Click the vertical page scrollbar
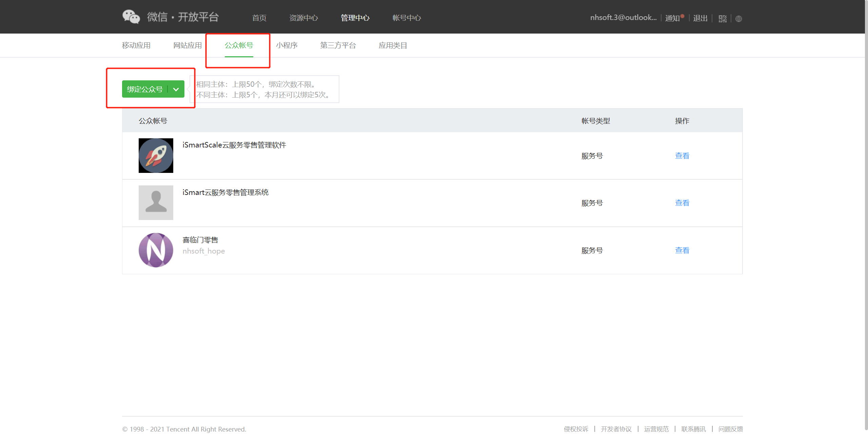The image size is (868, 439). tap(866, 217)
